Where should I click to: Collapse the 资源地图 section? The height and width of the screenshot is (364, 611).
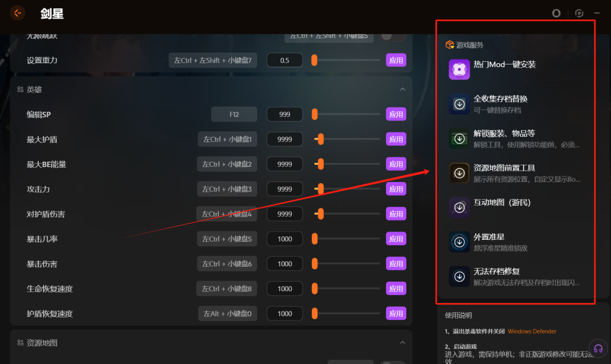coord(402,343)
